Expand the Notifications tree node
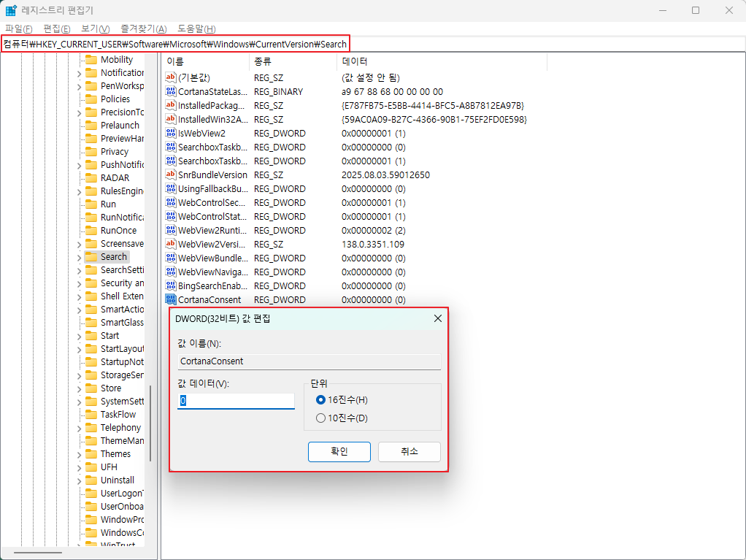The width and height of the screenshot is (746, 560). coord(79,73)
